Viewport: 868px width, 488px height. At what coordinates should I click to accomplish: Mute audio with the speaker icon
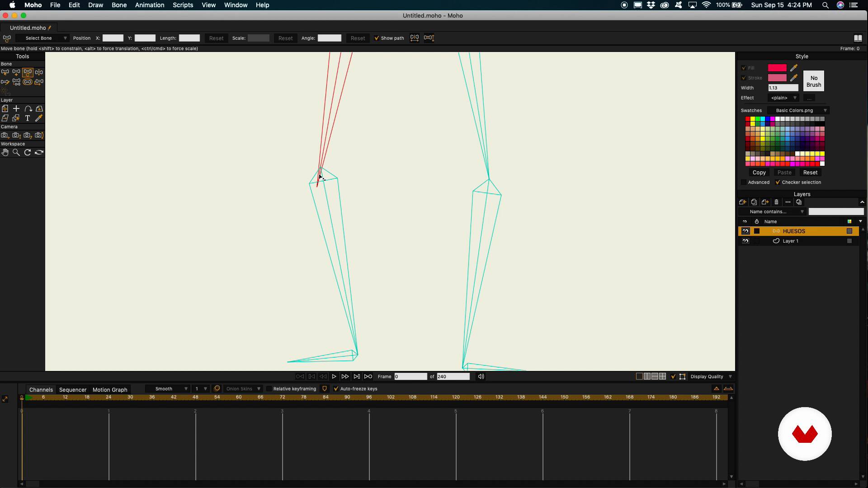click(x=481, y=376)
